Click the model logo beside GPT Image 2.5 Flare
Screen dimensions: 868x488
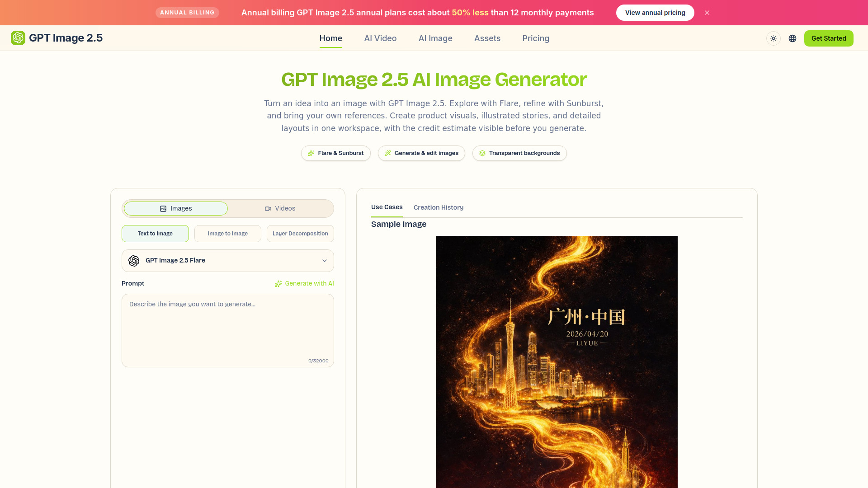coord(134,261)
